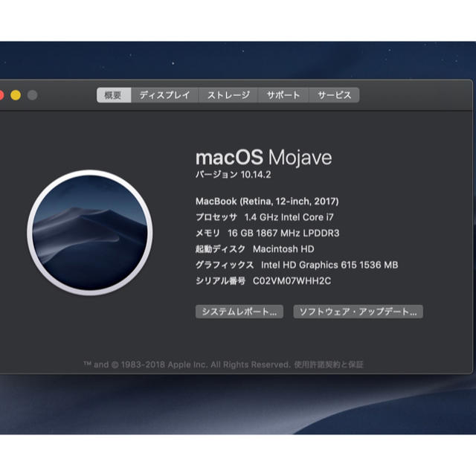Open the 使用許諾契約と保証 link
476x476 pixels.
(x=329, y=364)
